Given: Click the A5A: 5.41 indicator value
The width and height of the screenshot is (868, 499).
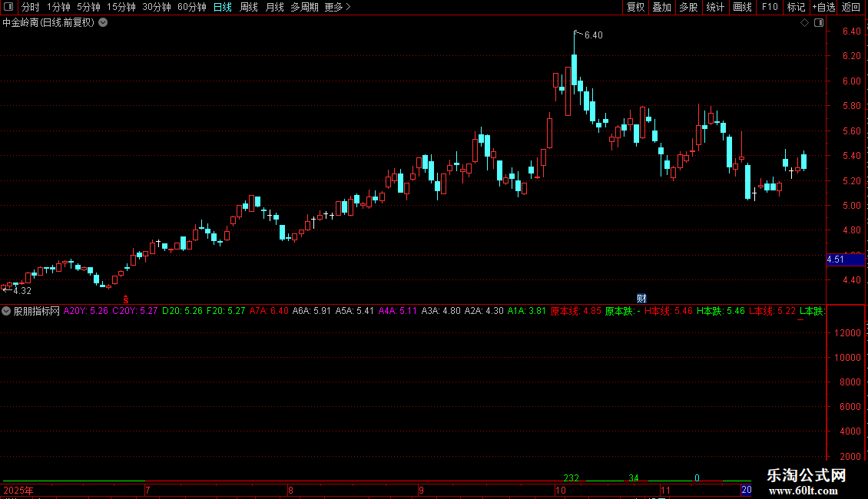Looking at the screenshot, I should pyautogui.click(x=355, y=312).
